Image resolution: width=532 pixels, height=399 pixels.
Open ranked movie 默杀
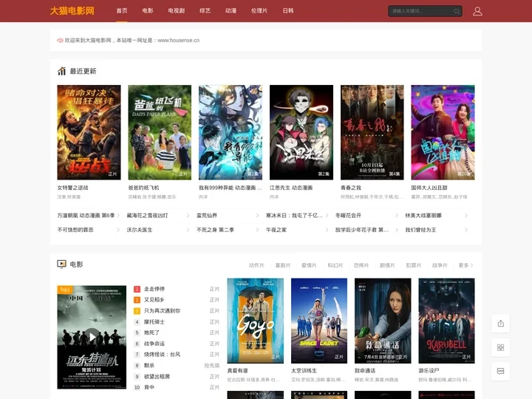(x=149, y=366)
